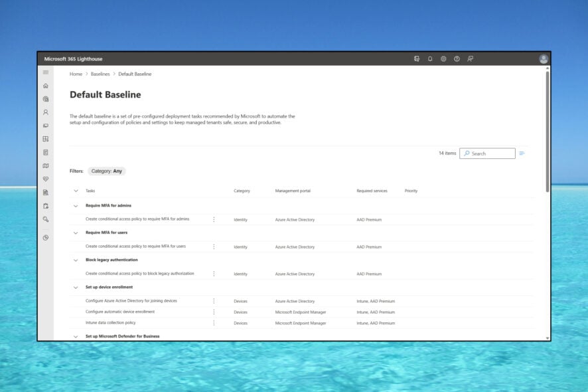Click the scrollbar down arrow
Image resolution: width=588 pixels, height=392 pixels.
(x=548, y=338)
